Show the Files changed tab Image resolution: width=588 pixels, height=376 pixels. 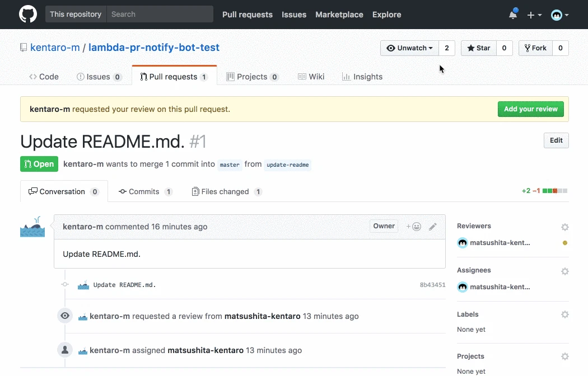(x=227, y=192)
